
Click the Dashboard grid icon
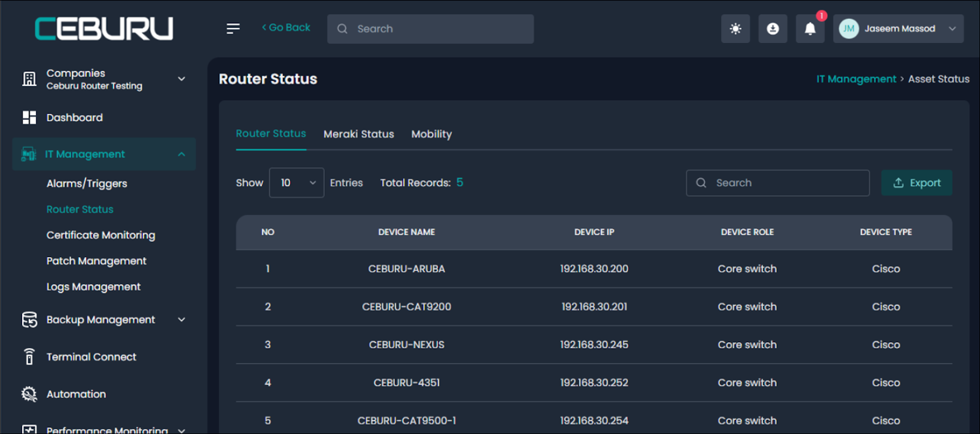(x=29, y=118)
